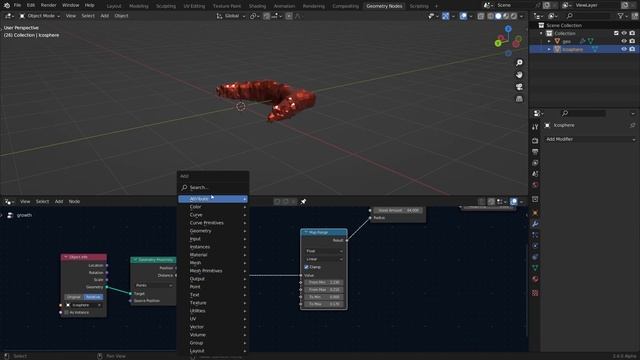Click the properties editor search field
The image size is (640, 360).
pyautogui.click(x=583, y=113)
